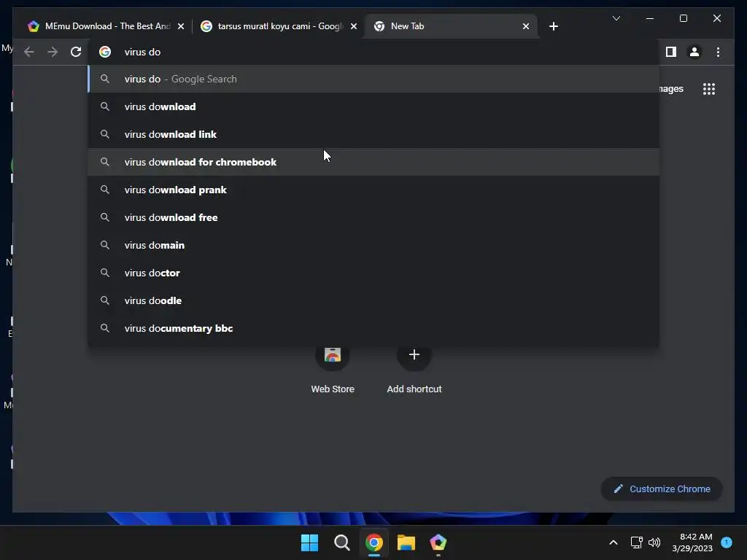Close the tarsus muratl koyu cami tab

coord(354,26)
